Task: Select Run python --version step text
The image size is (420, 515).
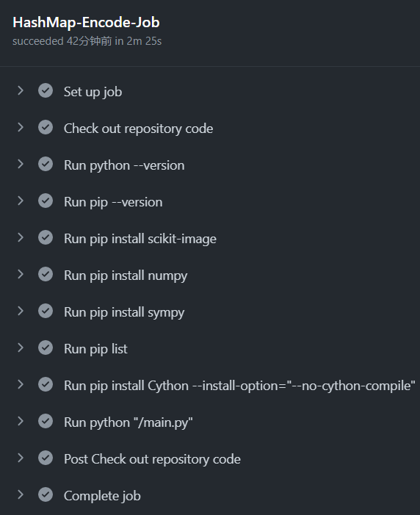Action: click(124, 165)
